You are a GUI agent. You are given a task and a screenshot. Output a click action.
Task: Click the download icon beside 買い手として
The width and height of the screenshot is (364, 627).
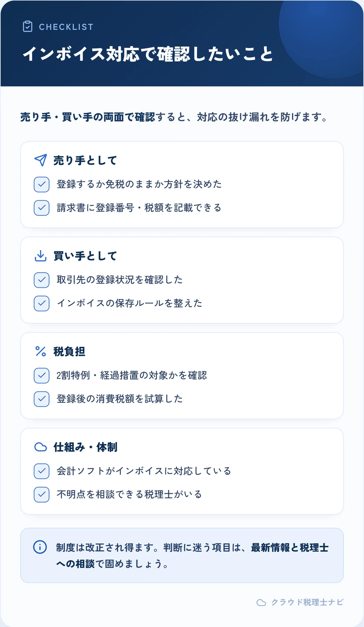tap(40, 256)
